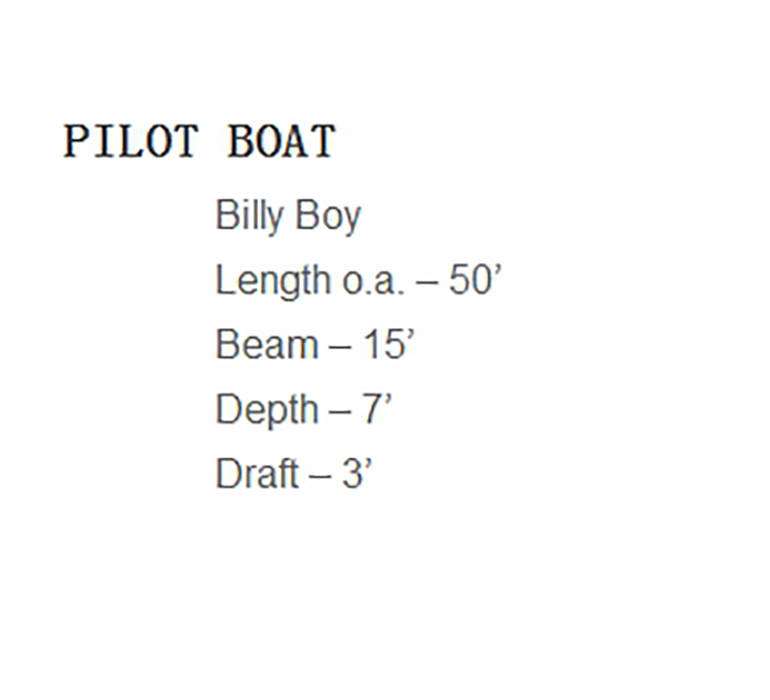The image size is (770, 700).
Task: Click the letter P starting PILOT
Action: pos(76,142)
